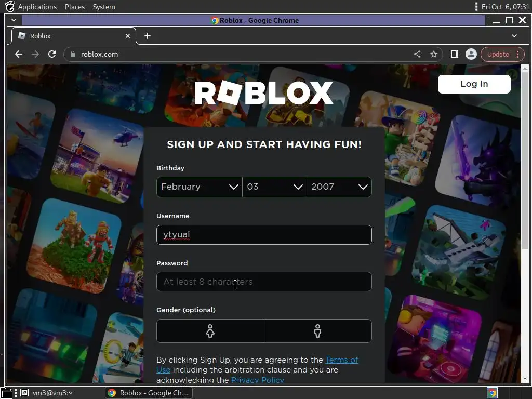Click the page vertical scrollbar thumb
This screenshot has width=532, height=399.
pyautogui.click(x=525, y=160)
